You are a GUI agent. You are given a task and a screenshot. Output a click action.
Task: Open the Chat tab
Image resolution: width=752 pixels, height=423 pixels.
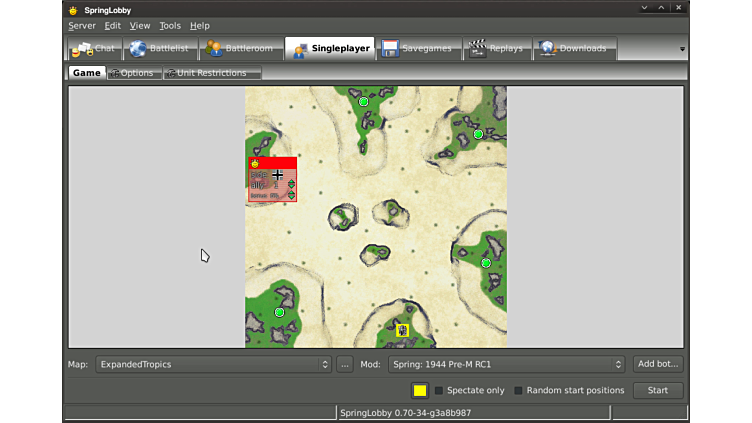click(93, 49)
